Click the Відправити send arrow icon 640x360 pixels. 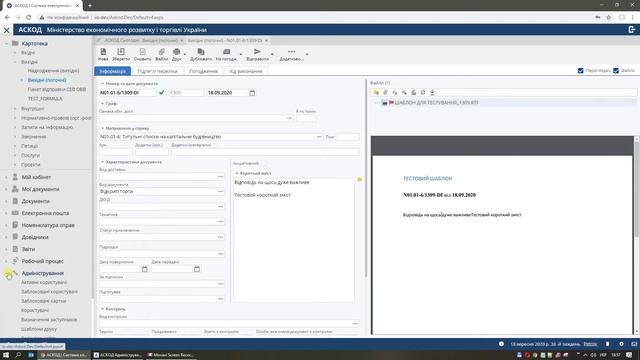(257, 52)
